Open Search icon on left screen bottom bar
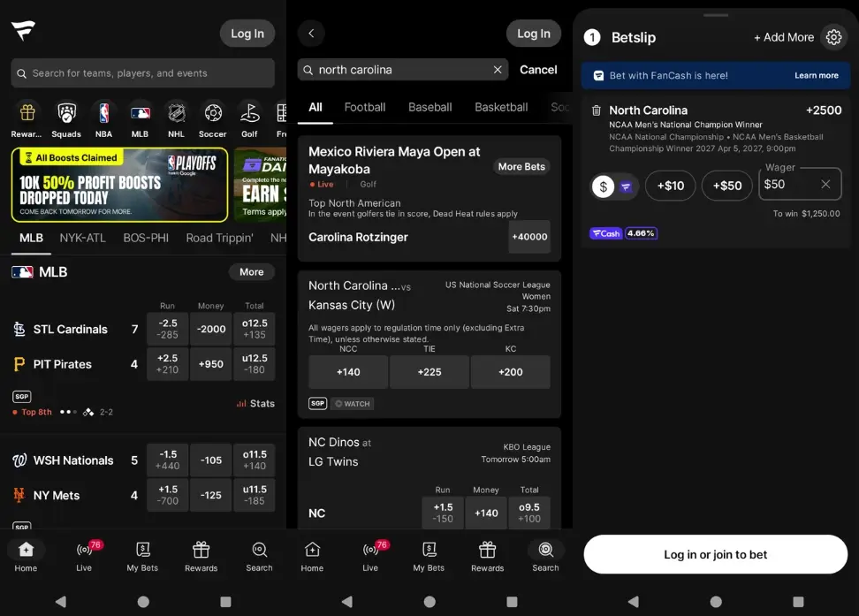 coord(259,550)
